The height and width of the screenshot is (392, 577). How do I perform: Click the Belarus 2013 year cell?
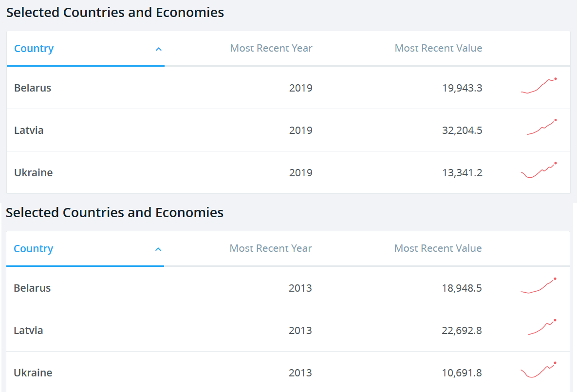[x=300, y=288]
